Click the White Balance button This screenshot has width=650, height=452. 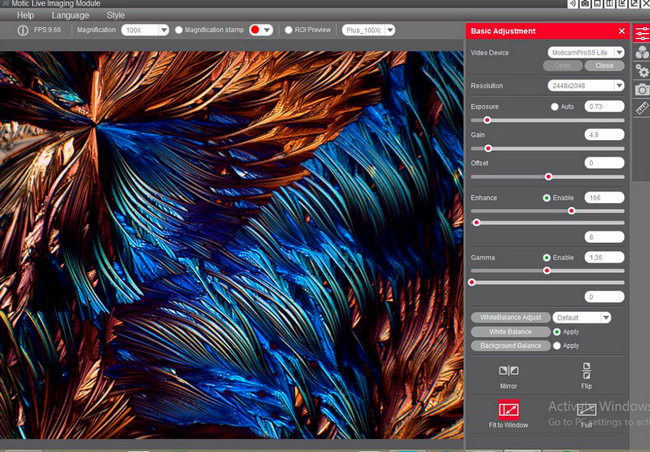click(509, 331)
